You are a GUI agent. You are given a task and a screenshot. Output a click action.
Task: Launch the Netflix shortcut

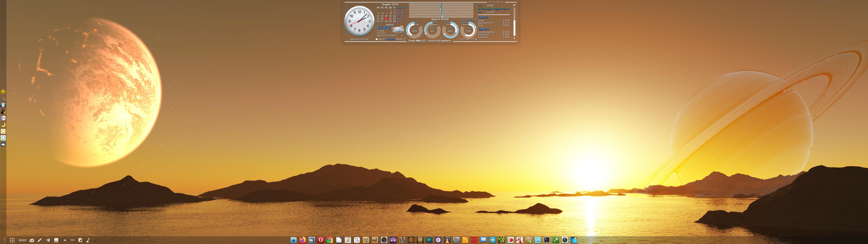[x=474, y=240]
